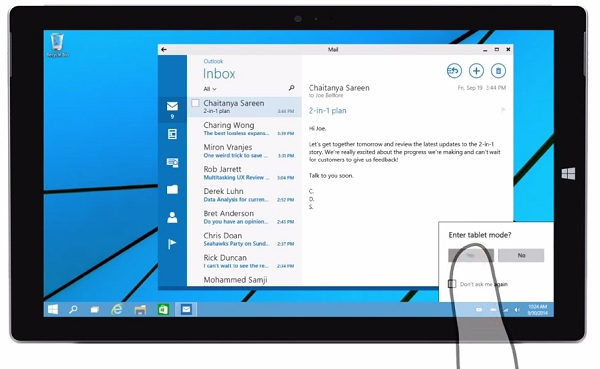The image size is (600, 369).
Task: Expand the All filter dropdown
Action: (x=210, y=89)
